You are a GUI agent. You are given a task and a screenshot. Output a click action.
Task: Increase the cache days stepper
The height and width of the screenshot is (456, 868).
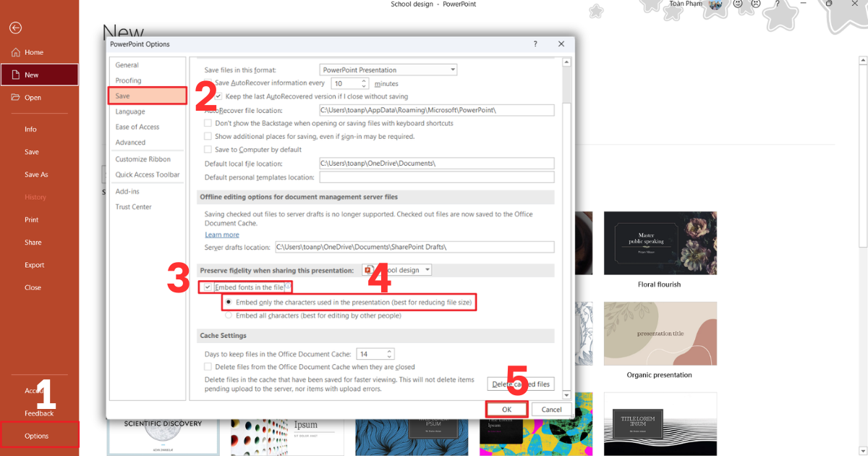pos(390,351)
